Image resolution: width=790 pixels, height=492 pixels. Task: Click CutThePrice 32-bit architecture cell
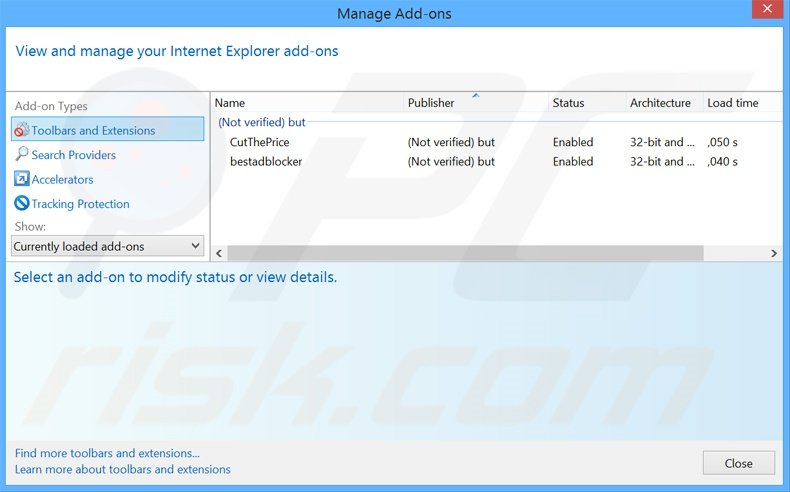pos(662,142)
